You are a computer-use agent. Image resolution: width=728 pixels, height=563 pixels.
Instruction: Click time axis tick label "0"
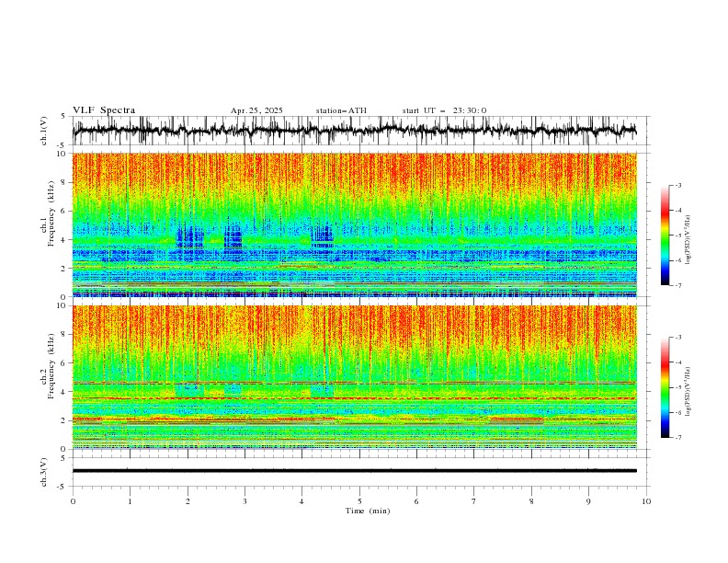pos(73,501)
